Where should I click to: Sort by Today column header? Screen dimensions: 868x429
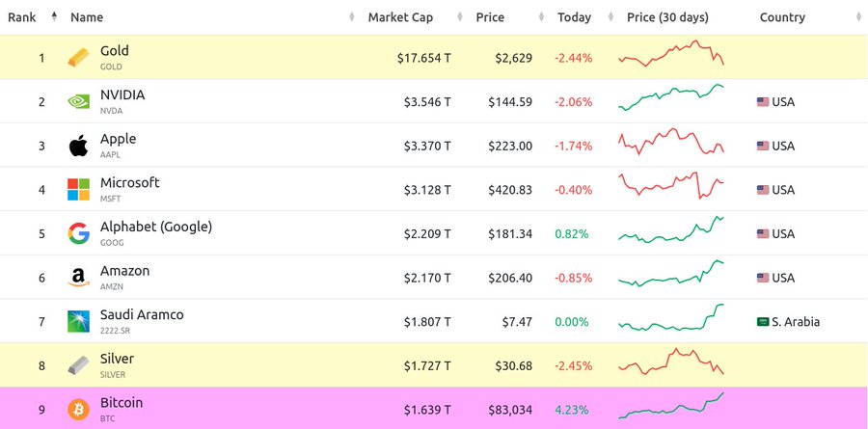click(574, 17)
